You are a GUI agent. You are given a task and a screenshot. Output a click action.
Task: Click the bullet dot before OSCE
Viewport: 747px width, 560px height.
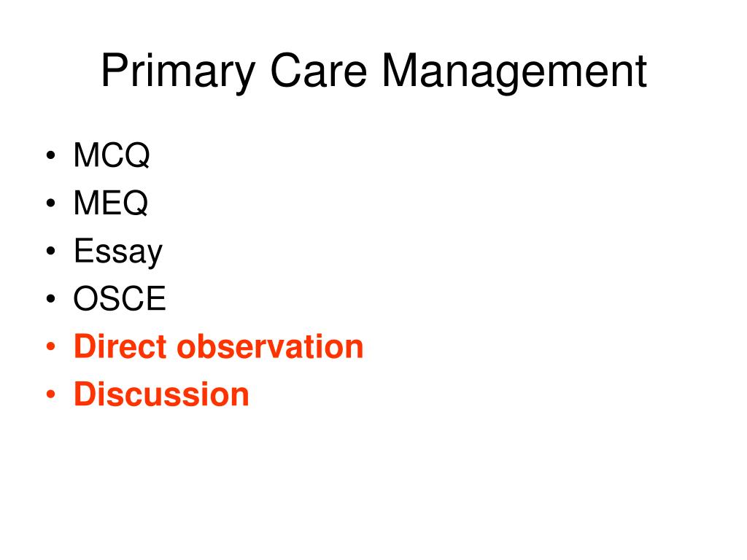click(51, 298)
